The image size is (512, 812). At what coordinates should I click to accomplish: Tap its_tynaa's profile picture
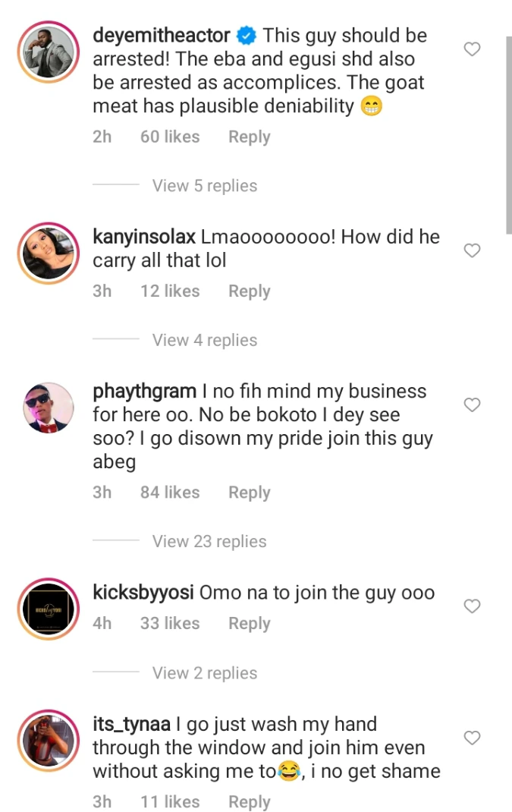[x=46, y=739]
